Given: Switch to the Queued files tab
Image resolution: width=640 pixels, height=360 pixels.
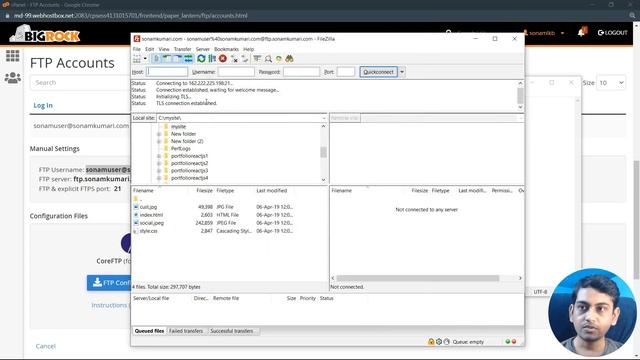Looking at the screenshot, I should [149, 331].
